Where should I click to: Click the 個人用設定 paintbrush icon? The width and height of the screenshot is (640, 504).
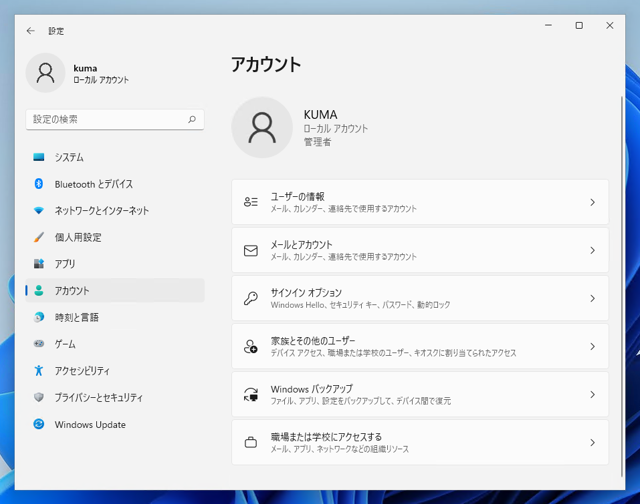click(39, 237)
